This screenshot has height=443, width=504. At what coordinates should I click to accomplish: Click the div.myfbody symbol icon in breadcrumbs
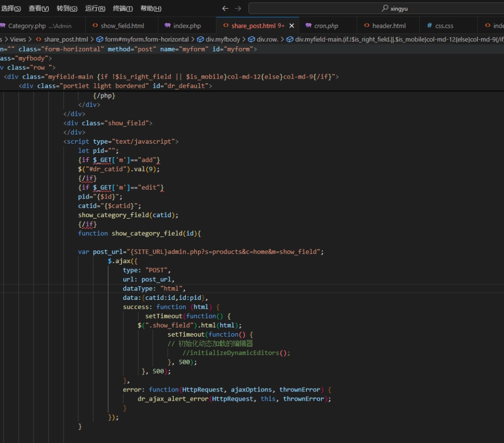(200, 39)
